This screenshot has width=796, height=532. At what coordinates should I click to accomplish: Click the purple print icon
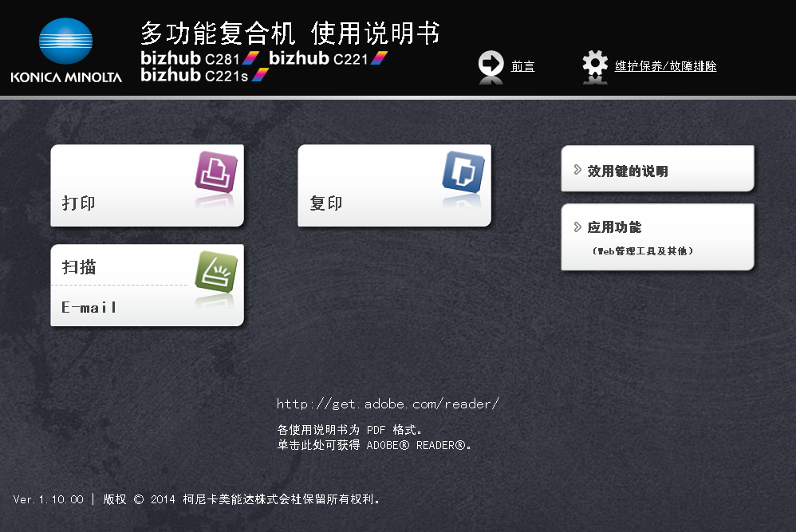(x=216, y=171)
